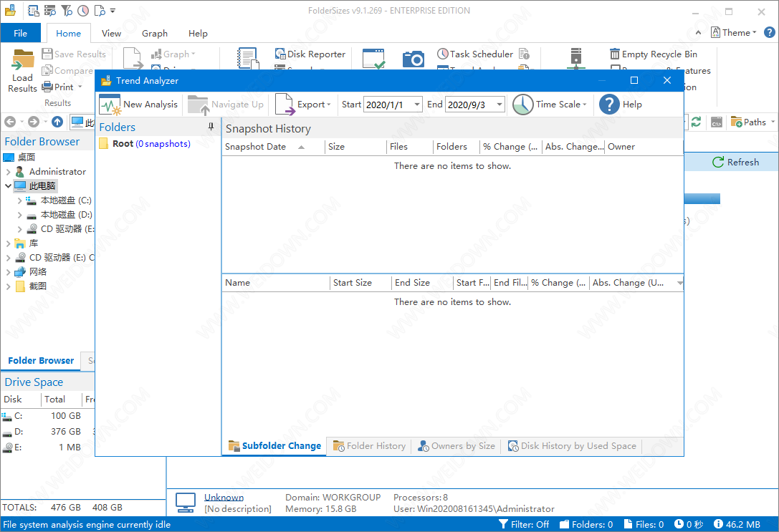Viewport: 779px width, 532px height.
Task: Click the quick access clock scheduler icon
Action: [83, 11]
